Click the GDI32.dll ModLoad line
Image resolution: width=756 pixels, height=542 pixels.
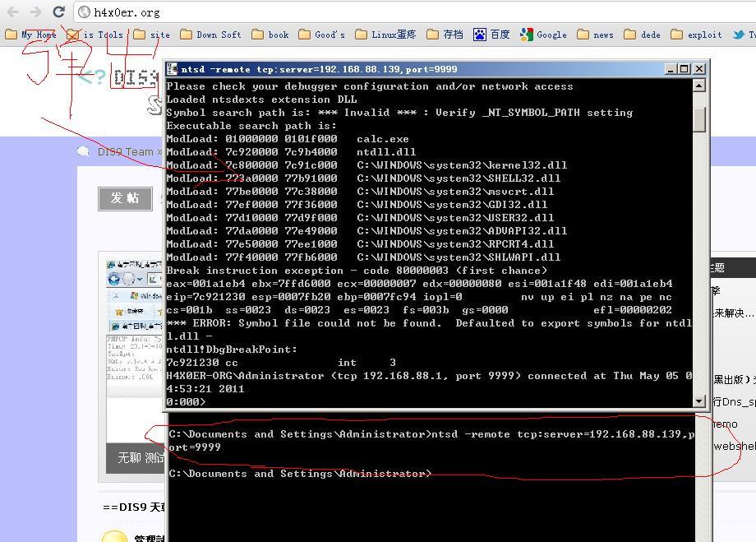coord(357,205)
